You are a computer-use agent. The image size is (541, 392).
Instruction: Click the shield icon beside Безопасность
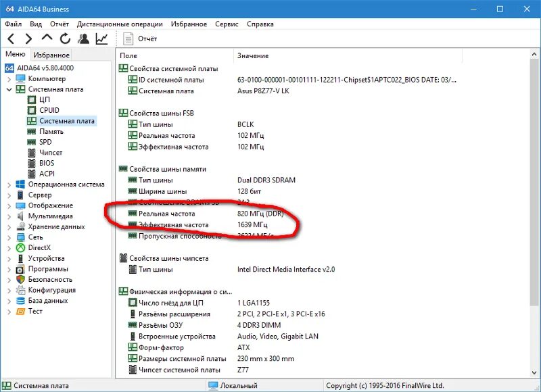coord(20,280)
